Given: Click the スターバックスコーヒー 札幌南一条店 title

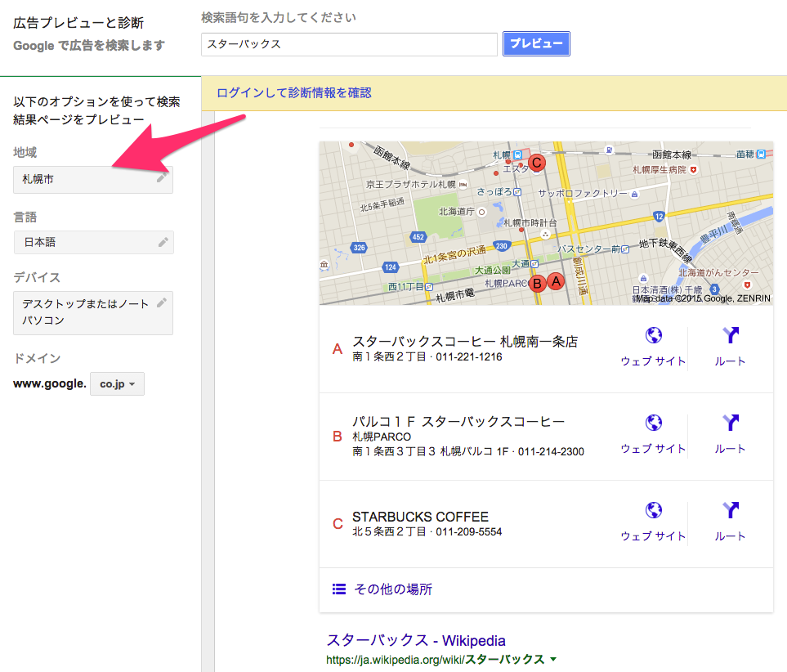Looking at the screenshot, I should (465, 342).
